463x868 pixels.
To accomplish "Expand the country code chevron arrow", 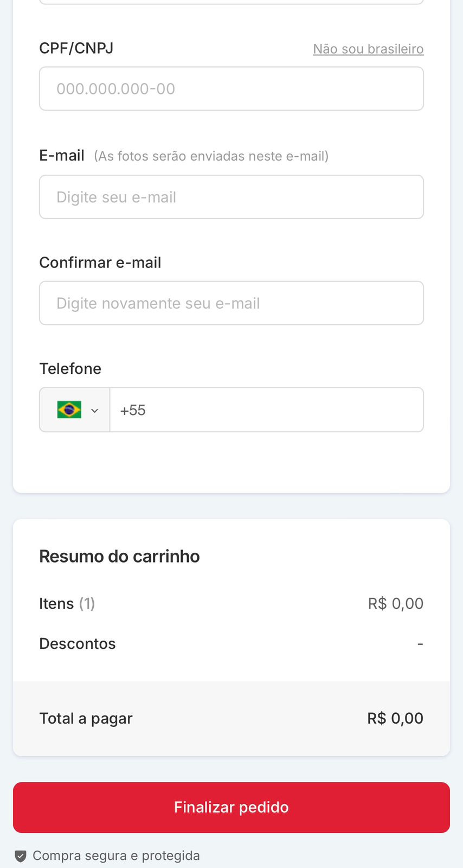I will (95, 411).
